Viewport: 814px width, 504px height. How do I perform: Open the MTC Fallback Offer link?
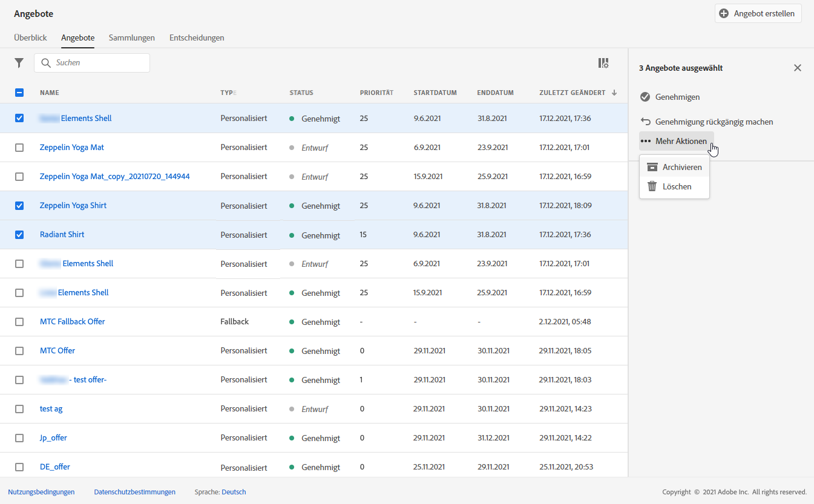tap(72, 321)
